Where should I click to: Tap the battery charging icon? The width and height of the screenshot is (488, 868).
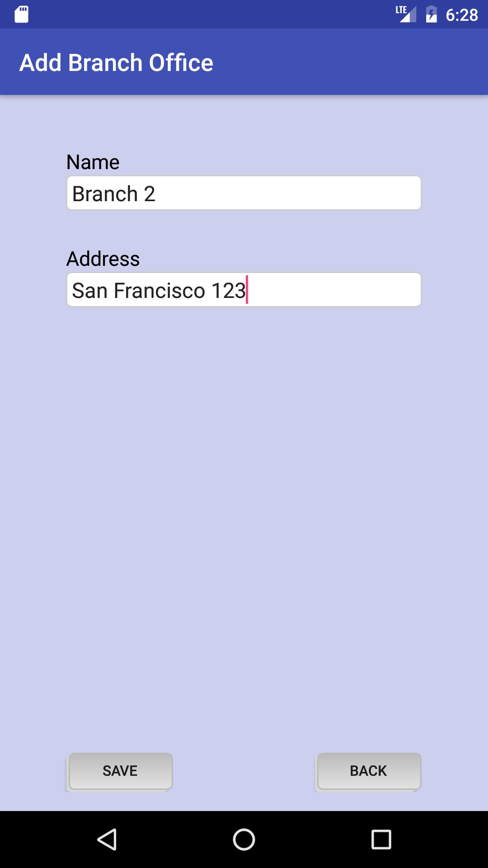pos(432,14)
